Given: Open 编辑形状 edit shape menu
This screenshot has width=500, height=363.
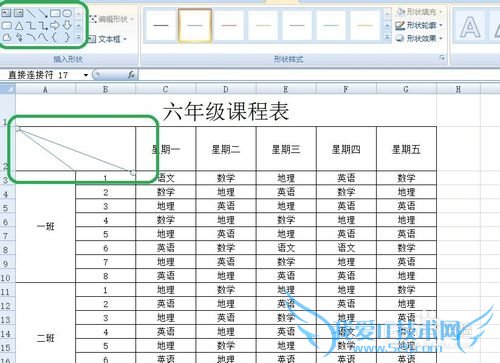Looking at the screenshot, I should point(112,19).
